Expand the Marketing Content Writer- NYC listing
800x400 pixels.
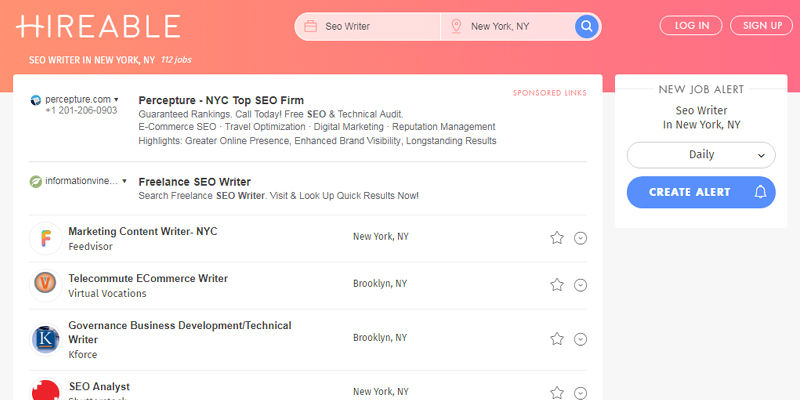(580, 238)
